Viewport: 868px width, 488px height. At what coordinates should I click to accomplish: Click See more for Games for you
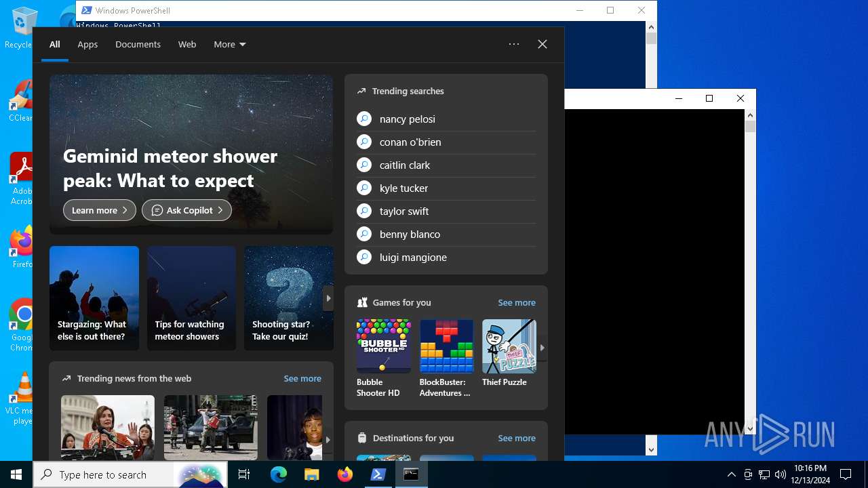pos(517,302)
